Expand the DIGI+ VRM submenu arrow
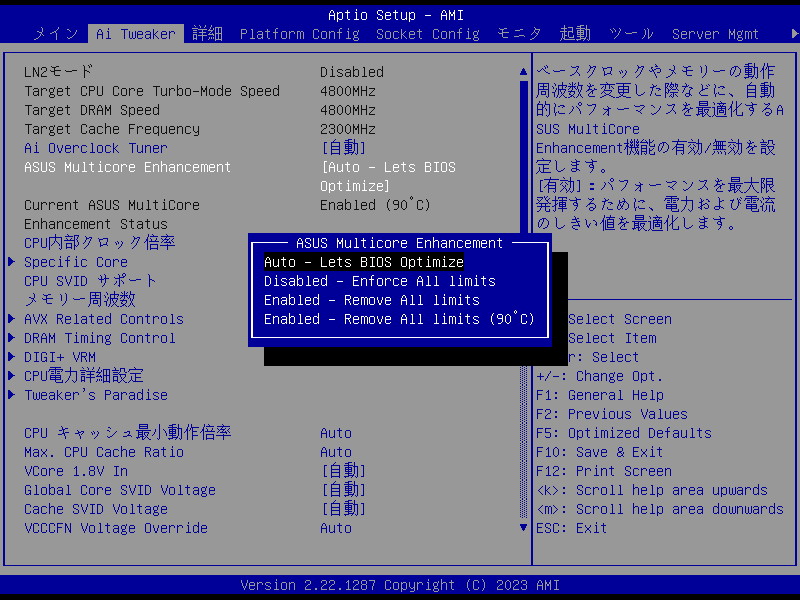Image resolution: width=800 pixels, height=600 pixels. (x=11, y=357)
